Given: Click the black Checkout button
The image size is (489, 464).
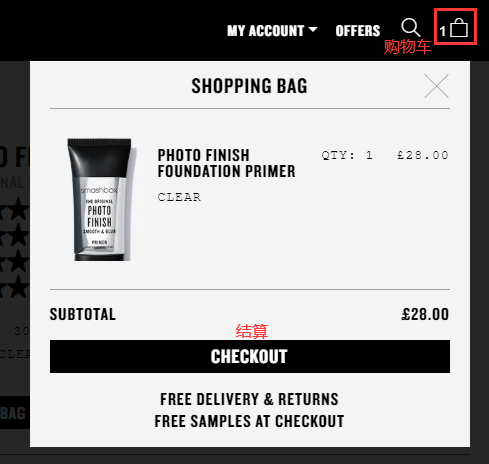Looking at the screenshot, I should 250,356.
